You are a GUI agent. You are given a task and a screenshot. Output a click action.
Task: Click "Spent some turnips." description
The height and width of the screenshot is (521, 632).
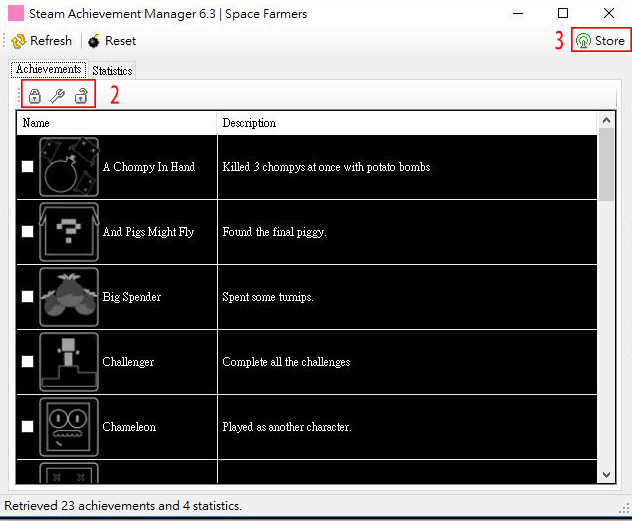point(268,297)
